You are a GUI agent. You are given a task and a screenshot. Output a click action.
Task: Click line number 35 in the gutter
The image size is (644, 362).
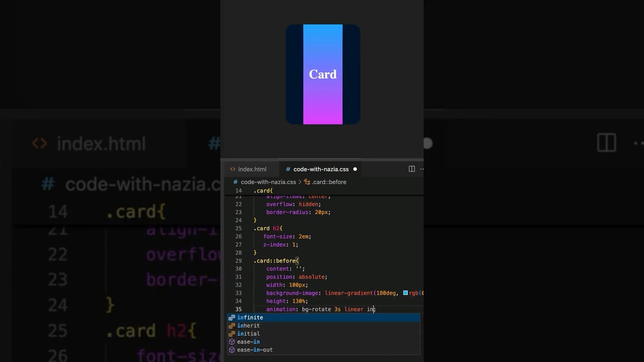click(x=238, y=309)
